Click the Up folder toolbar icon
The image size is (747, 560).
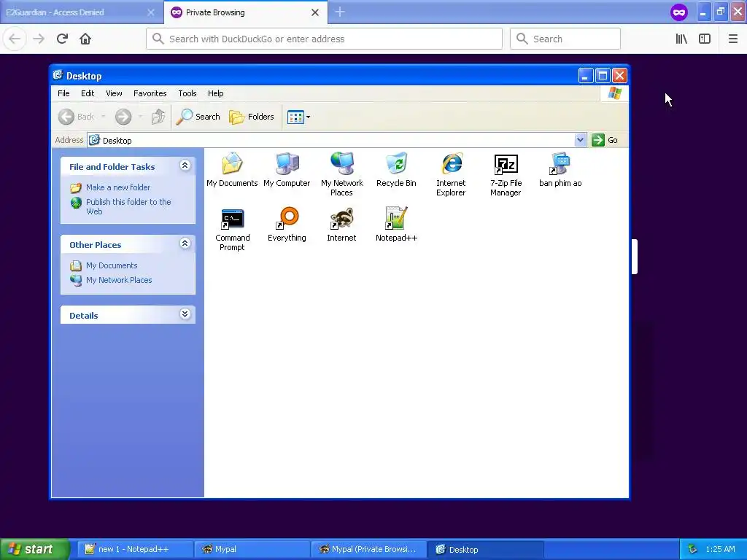click(x=158, y=117)
